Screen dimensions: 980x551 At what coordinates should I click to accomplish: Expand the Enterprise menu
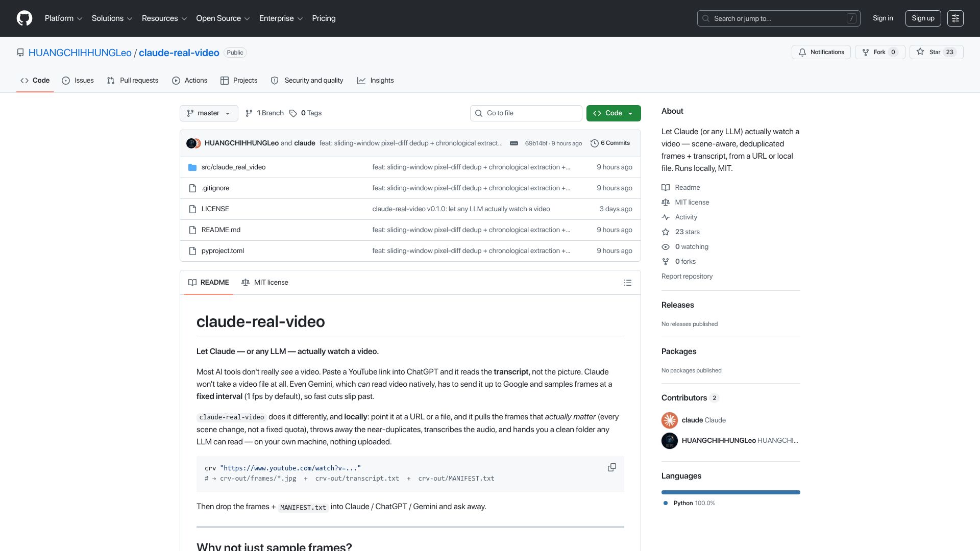point(281,18)
